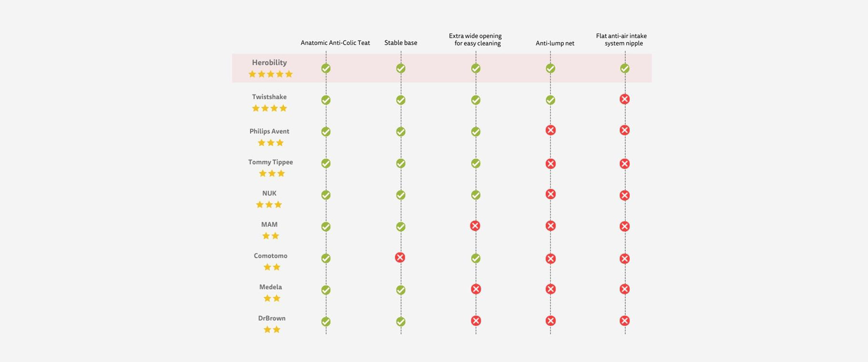Image resolution: width=868 pixels, height=362 pixels.
Task: Click Medela's Stable base green checkmark
Action: tap(401, 290)
